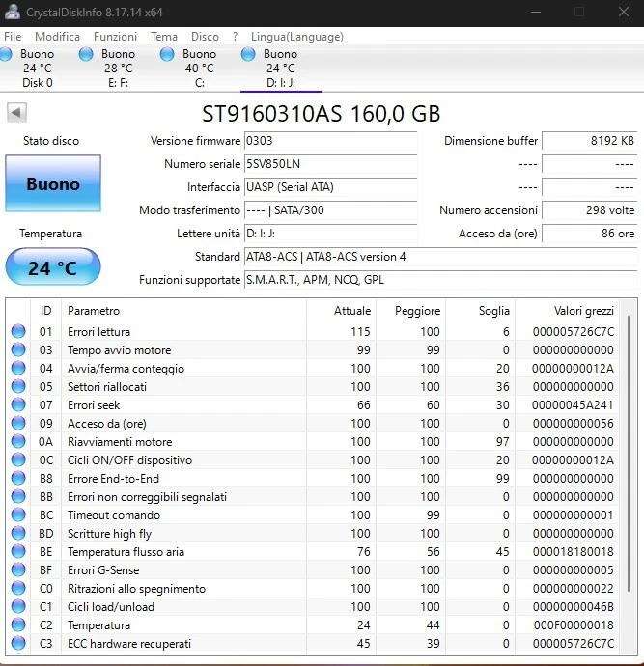Click the Acceso da (ore) value 86 ore
Screen dimensions: 644x666
590,234
